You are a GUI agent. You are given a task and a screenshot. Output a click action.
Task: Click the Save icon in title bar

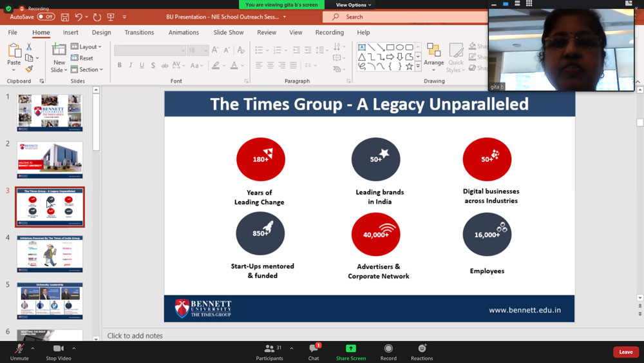65,17
